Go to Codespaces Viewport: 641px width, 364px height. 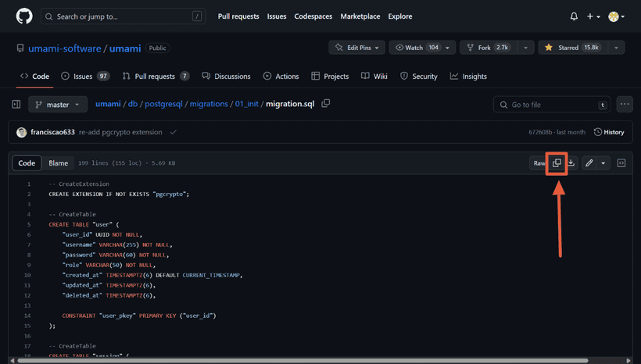tap(313, 16)
